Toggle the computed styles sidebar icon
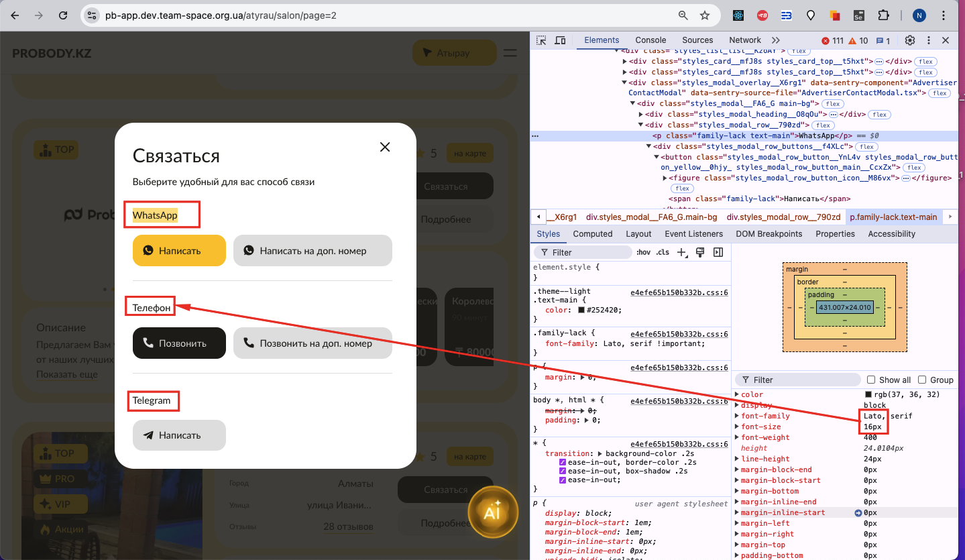The width and height of the screenshot is (965, 560). coord(718,252)
